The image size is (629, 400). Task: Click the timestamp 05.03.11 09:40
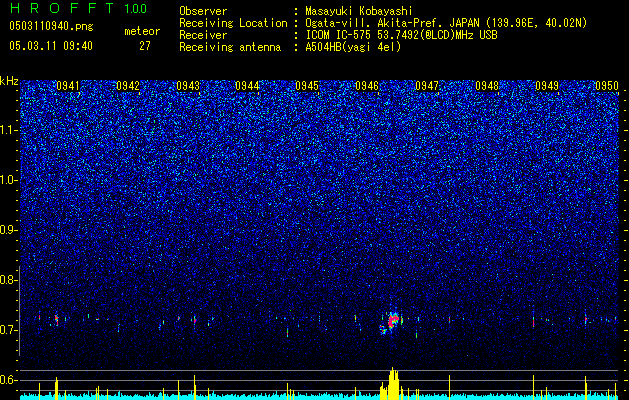coord(51,46)
